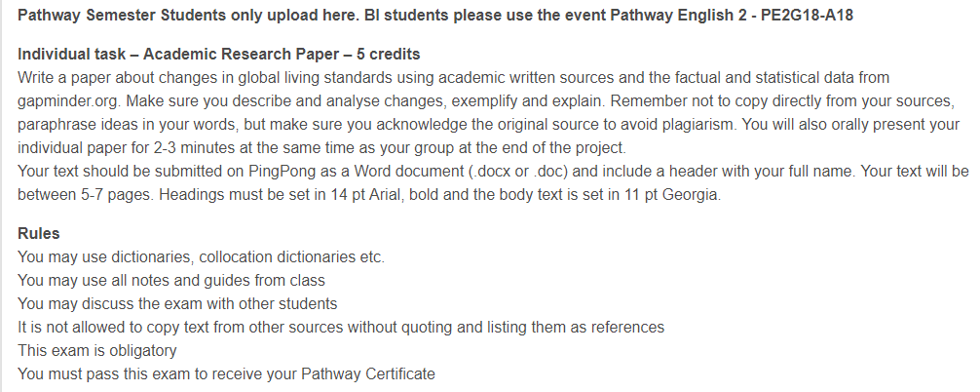This screenshot has width=980, height=392.
Task: Click the word 'PingPong' in the paragraph
Action: coord(283,172)
